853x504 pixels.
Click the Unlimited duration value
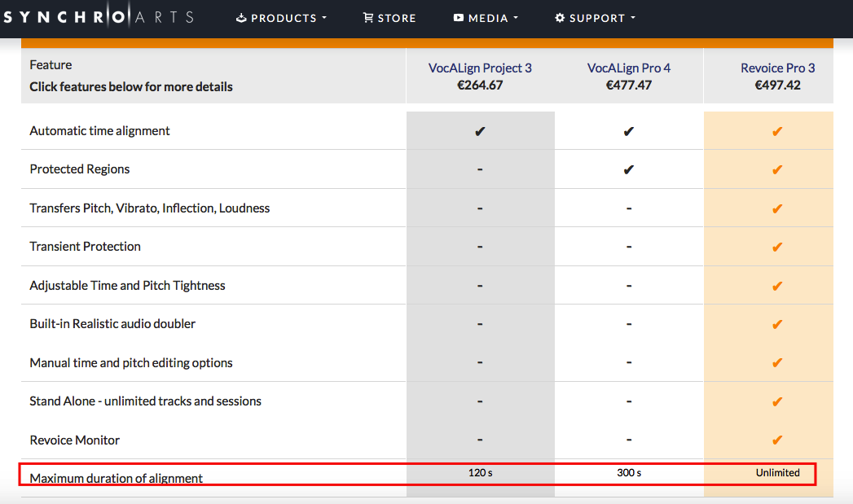coord(777,473)
